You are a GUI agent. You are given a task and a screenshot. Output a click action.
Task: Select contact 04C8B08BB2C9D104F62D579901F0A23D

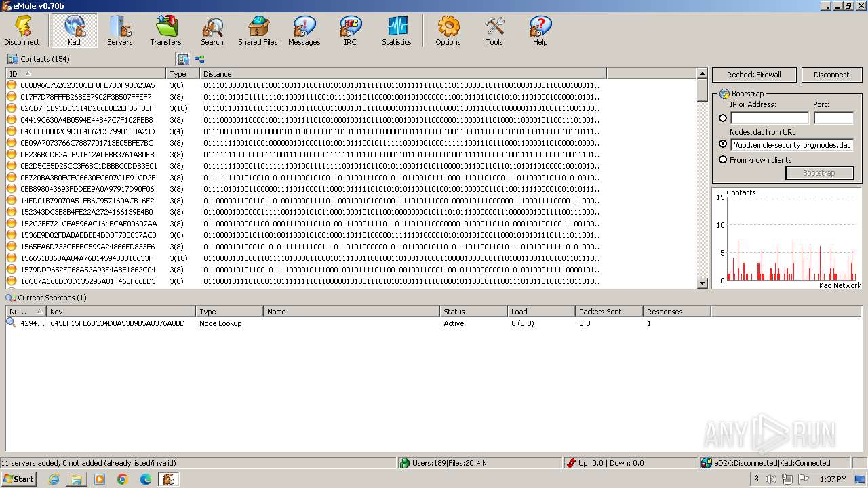point(87,131)
